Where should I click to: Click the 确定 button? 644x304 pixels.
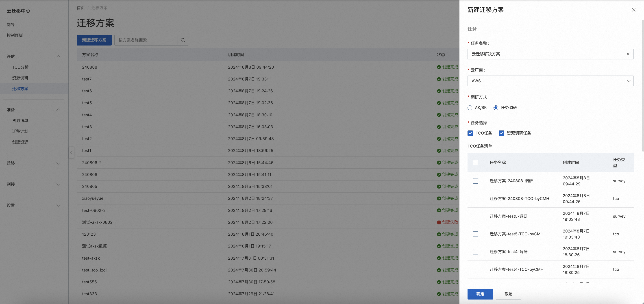coord(480,294)
